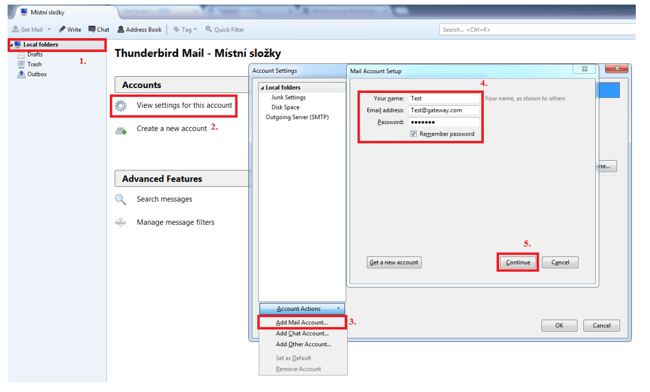
Task: Click Manage message filters link
Action: (x=175, y=222)
